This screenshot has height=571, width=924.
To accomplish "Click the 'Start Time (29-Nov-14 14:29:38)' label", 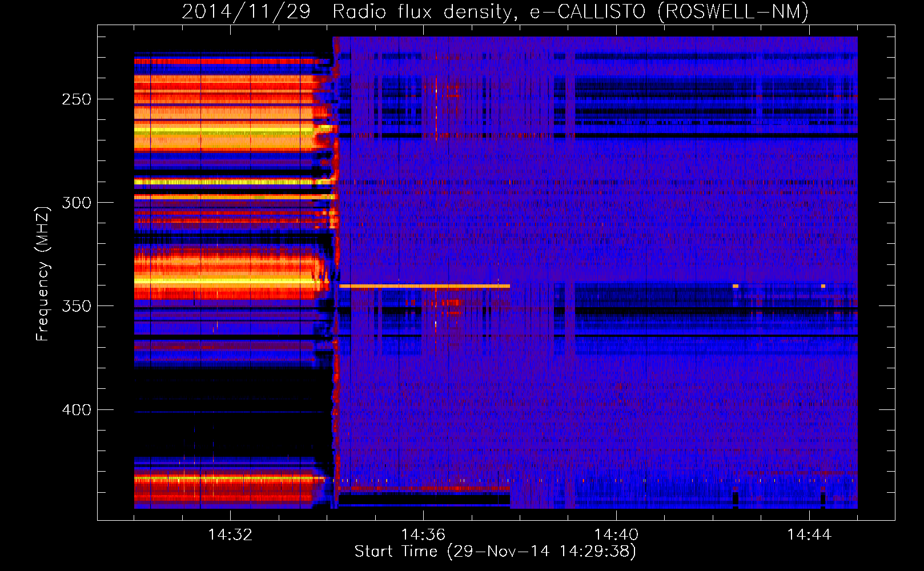I will pyautogui.click(x=495, y=552).
